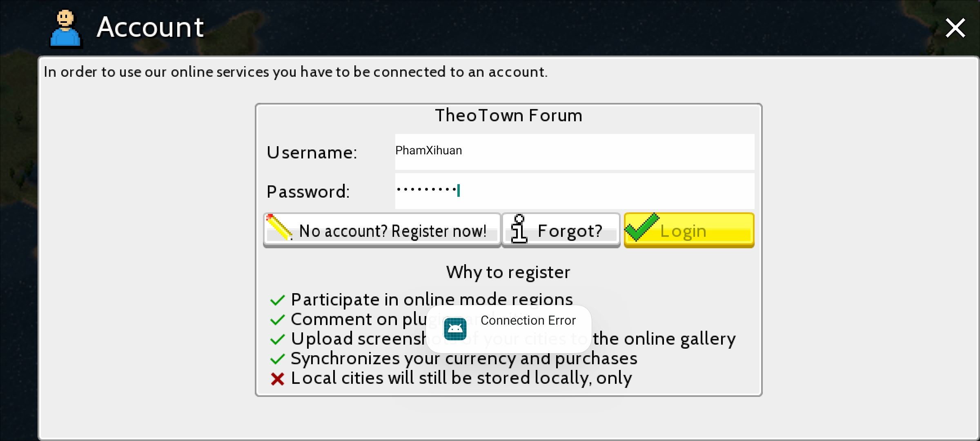Screen dimensions: 980x441
Task: Focus the Password input field
Action: (575, 191)
